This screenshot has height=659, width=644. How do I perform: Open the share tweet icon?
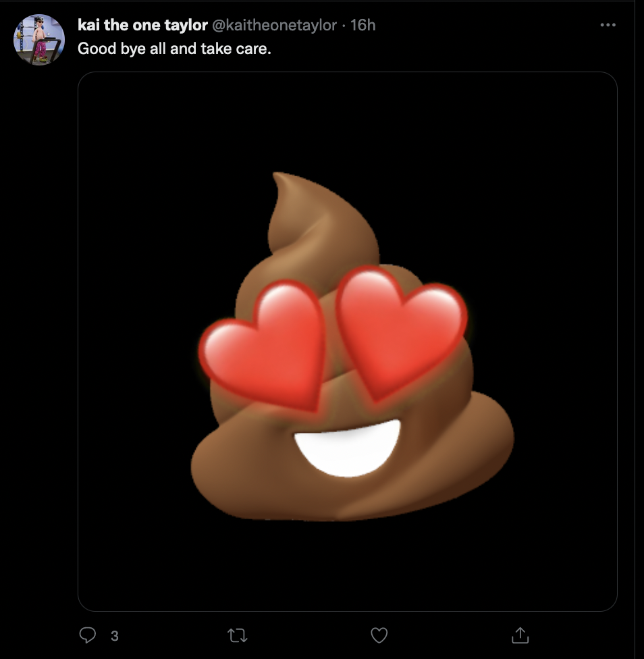pyautogui.click(x=520, y=635)
